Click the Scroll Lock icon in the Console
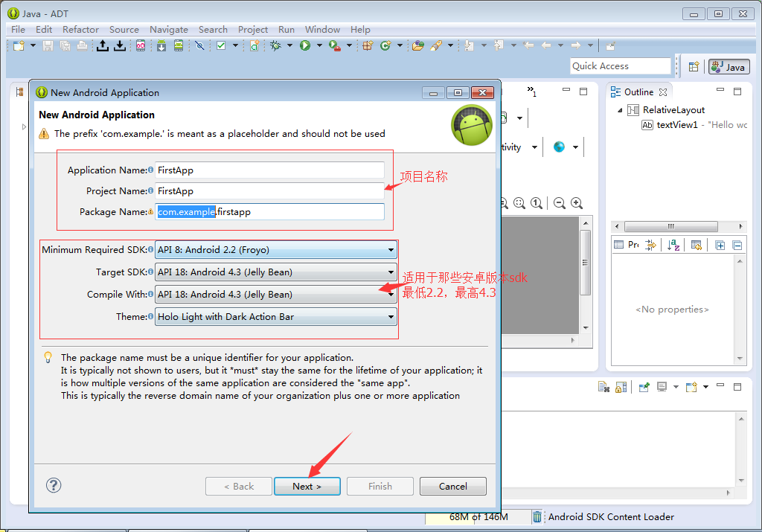Screen dimensions: 762x532 (x=621, y=387)
